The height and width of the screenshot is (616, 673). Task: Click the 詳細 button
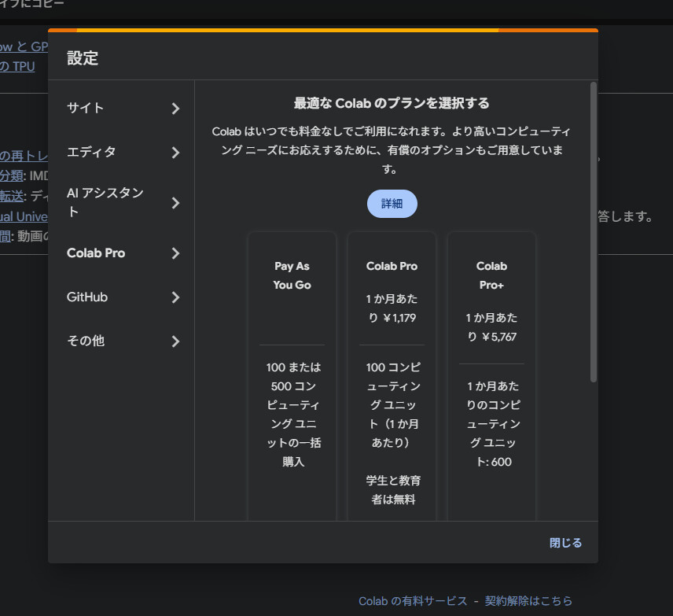pos(392,204)
